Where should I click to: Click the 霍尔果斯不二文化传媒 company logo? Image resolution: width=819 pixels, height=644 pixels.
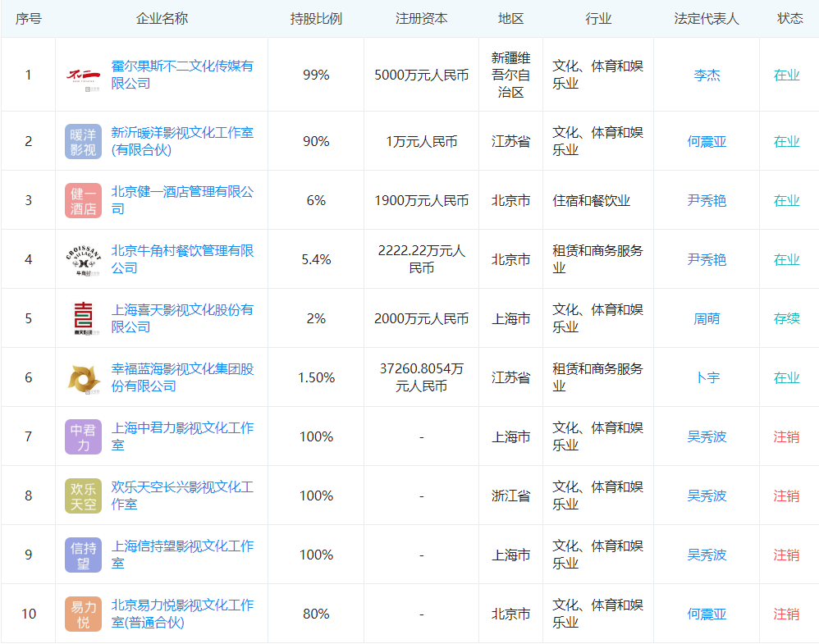[83, 75]
